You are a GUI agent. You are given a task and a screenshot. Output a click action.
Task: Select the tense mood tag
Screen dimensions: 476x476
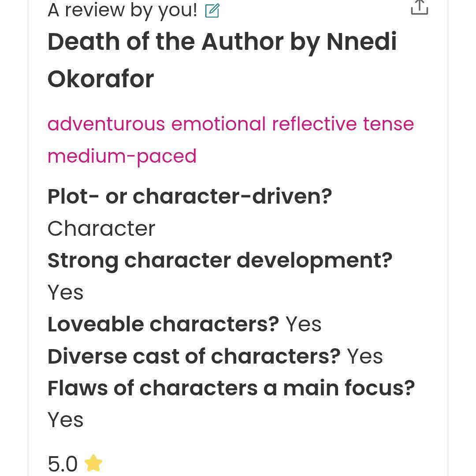point(389,124)
